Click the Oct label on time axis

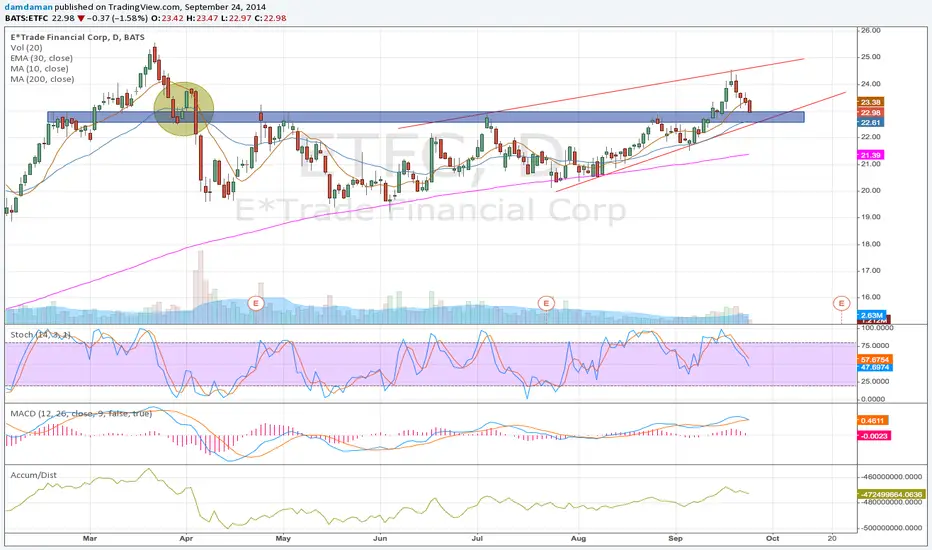(x=772, y=539)
